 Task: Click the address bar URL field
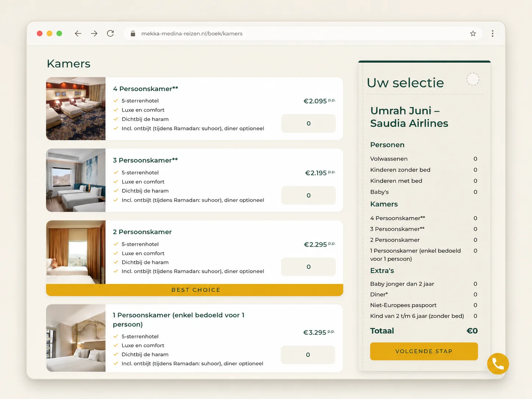[x=303, y=33]
